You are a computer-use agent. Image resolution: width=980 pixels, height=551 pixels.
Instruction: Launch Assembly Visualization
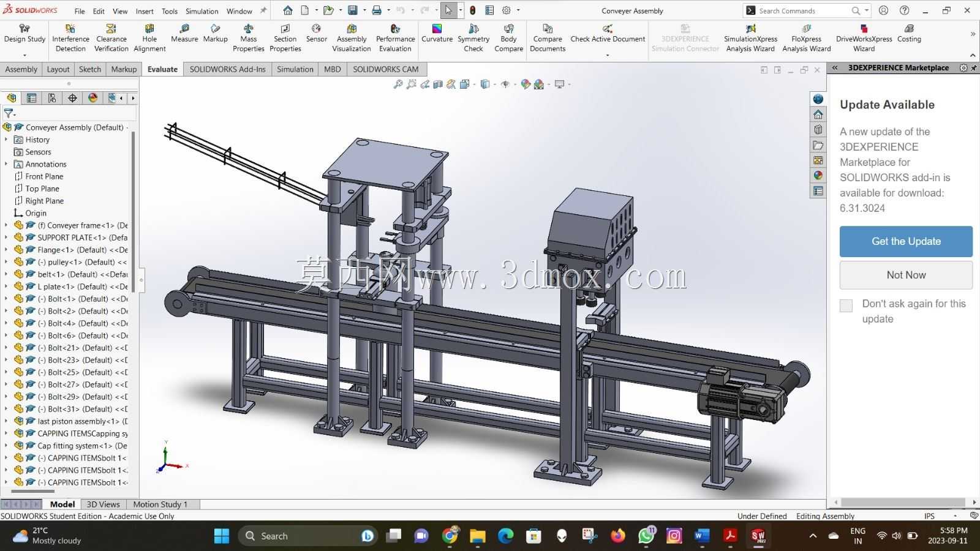pos(352,38)
